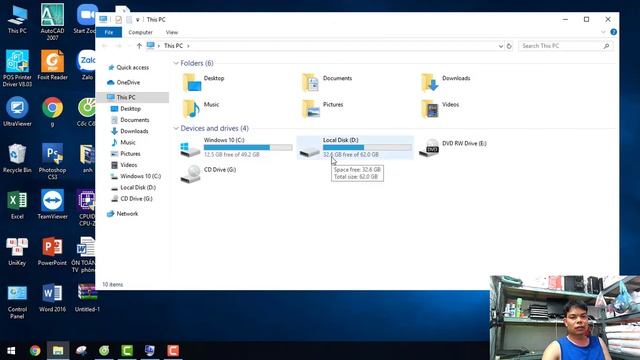Open the Desktop folder in Folders section
The width and height of the screenshot is (640, 360).
[203, 83]
